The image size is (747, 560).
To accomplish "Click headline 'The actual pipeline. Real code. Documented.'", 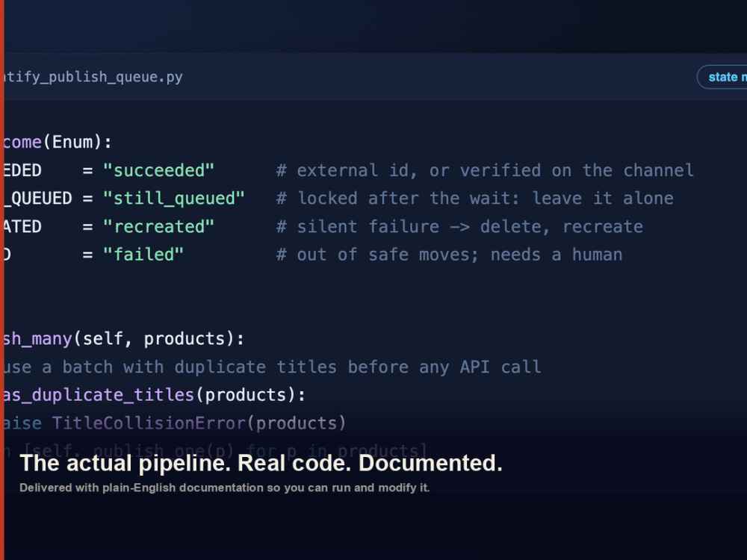I will 261,464.
